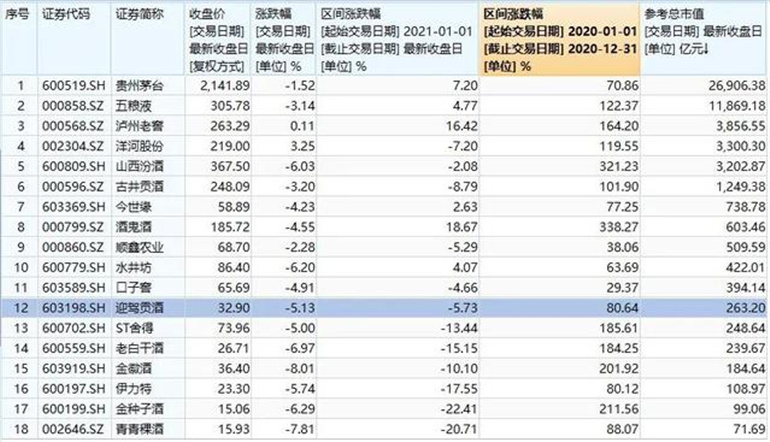Click highlighted market cap 263.20
The width and height of the screenshot is (770, 442).
(745, 308)
